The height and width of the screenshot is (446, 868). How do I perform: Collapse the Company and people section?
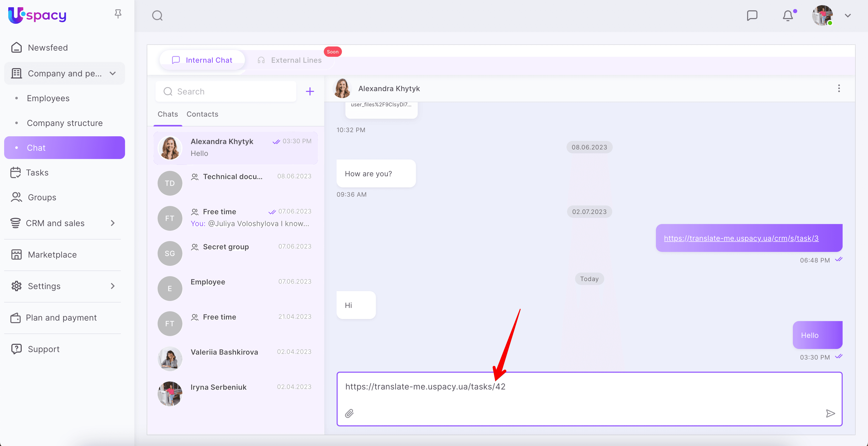click(x=113, y=73)
